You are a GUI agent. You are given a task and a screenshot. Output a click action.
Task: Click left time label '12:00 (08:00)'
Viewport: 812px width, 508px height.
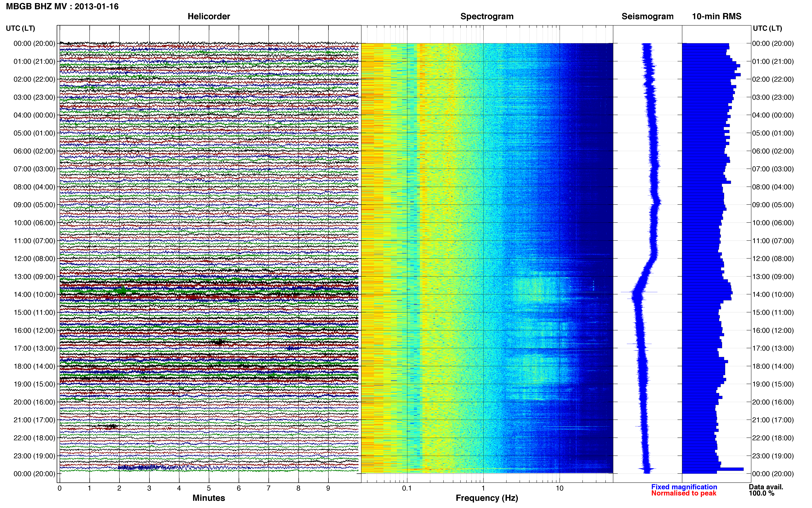(34, 259)
